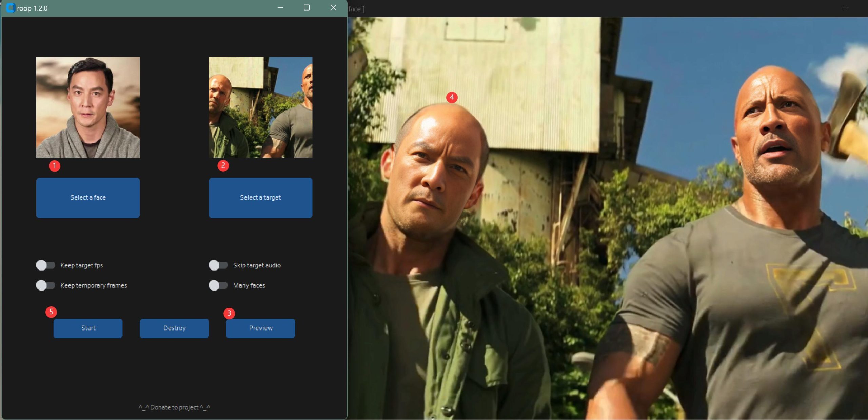Click the source face thumbnail image
Image resolution: width=868 pixels, height=420 pixels.
[88, 107]
